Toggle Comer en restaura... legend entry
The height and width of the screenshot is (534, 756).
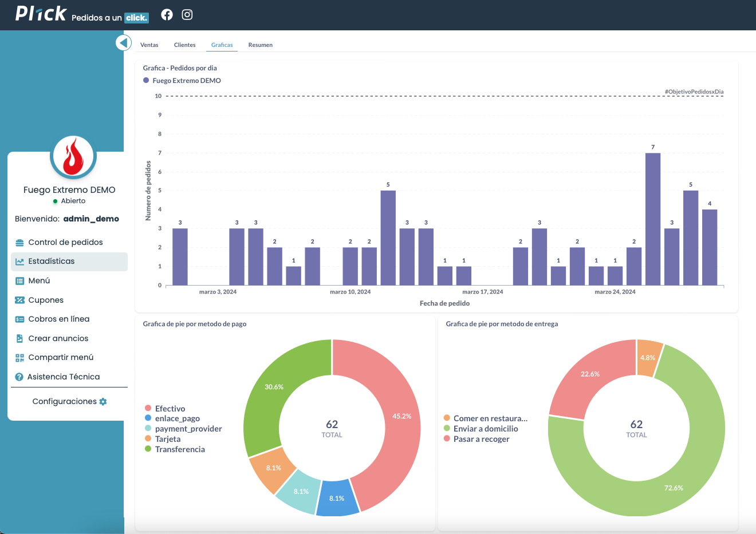pos(486,418)
